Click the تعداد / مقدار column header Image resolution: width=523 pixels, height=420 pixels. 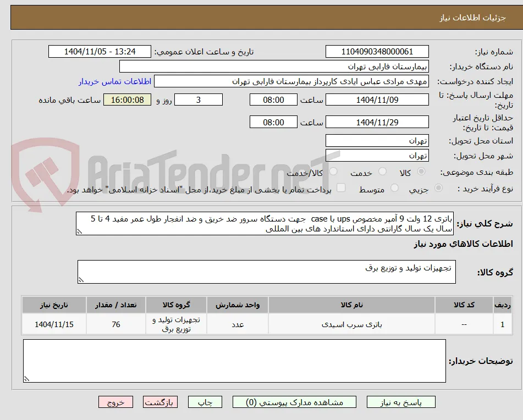[115, 305]
